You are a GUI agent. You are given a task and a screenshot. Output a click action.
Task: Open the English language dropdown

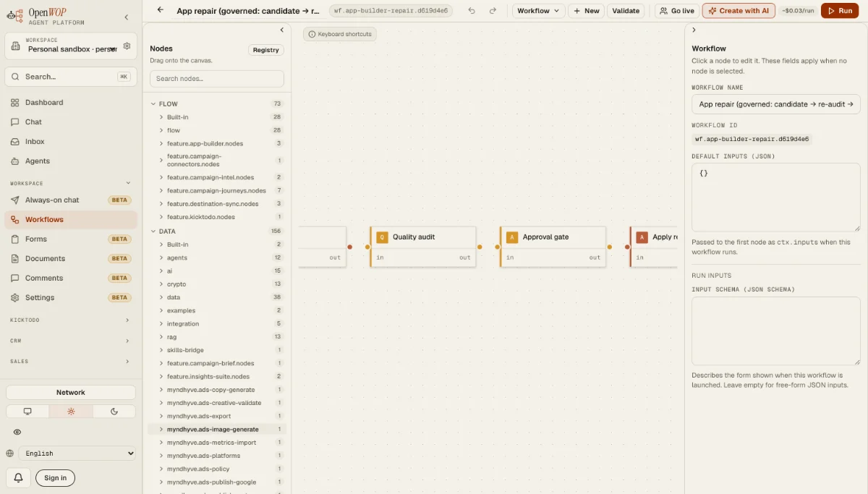coord(77,453)
